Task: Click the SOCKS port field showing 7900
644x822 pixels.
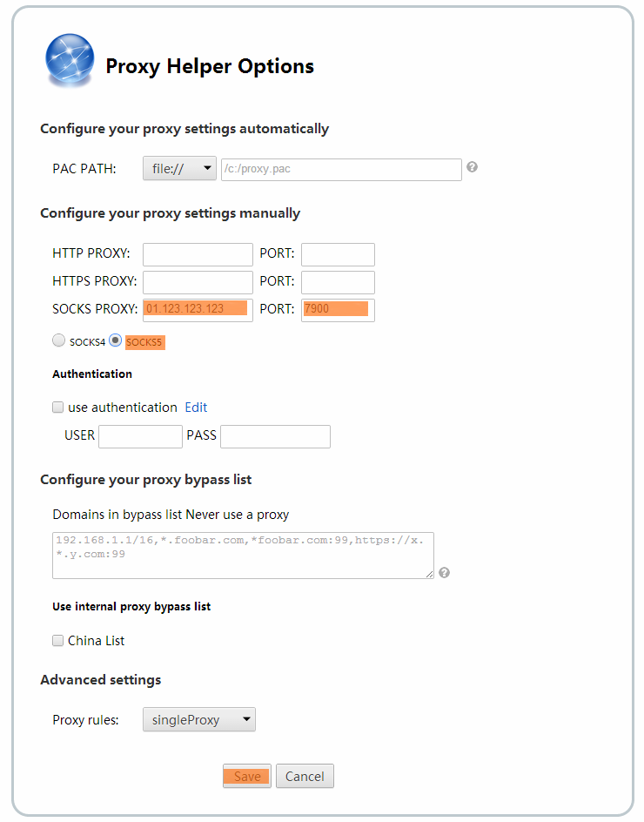Action: point(338,309)
